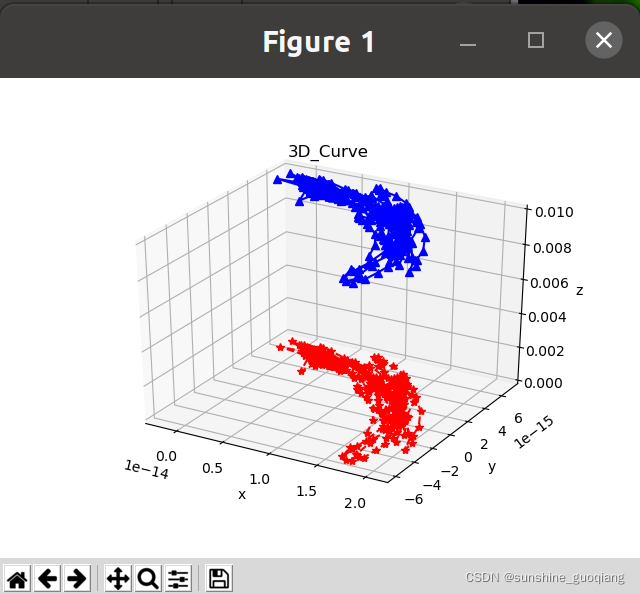Image resolution: width=640 pixels, height=594 pixels.
Task: Click the 0.010 z-axis tick label
Action: tap(554, 212)
